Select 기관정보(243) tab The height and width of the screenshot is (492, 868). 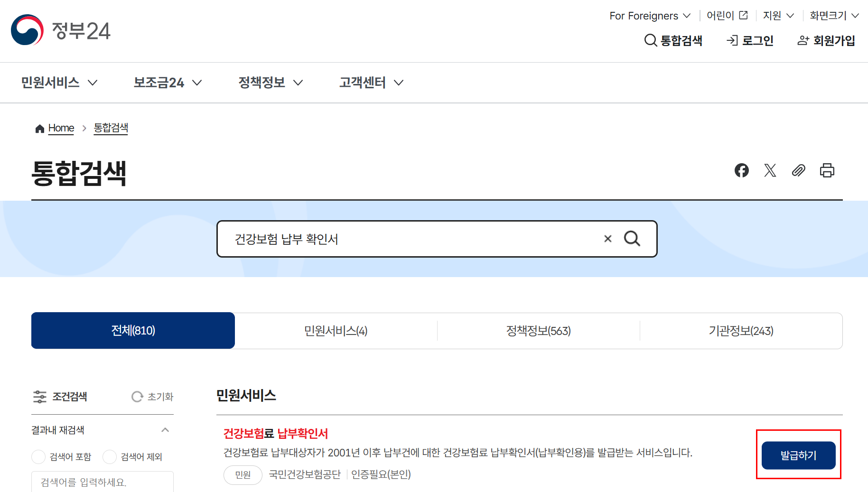point(741,331)
